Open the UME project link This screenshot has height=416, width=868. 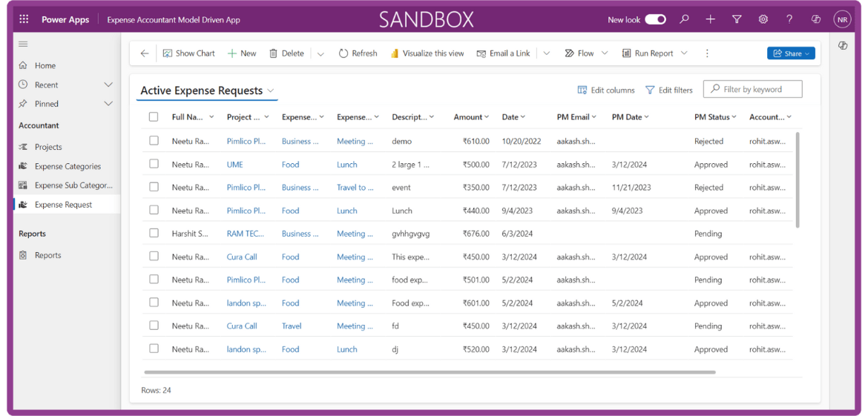pyautogui.click(x=234, y=165)
